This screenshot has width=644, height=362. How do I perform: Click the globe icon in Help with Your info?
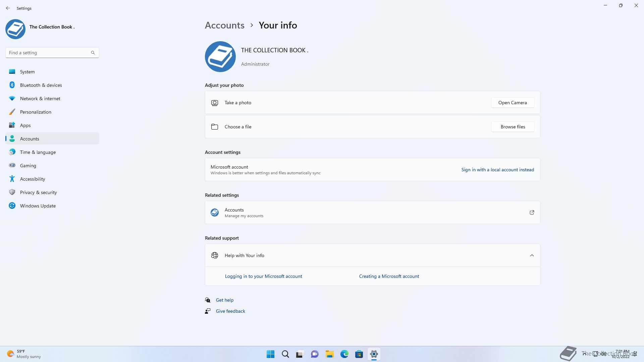click(x=215, y=255)
